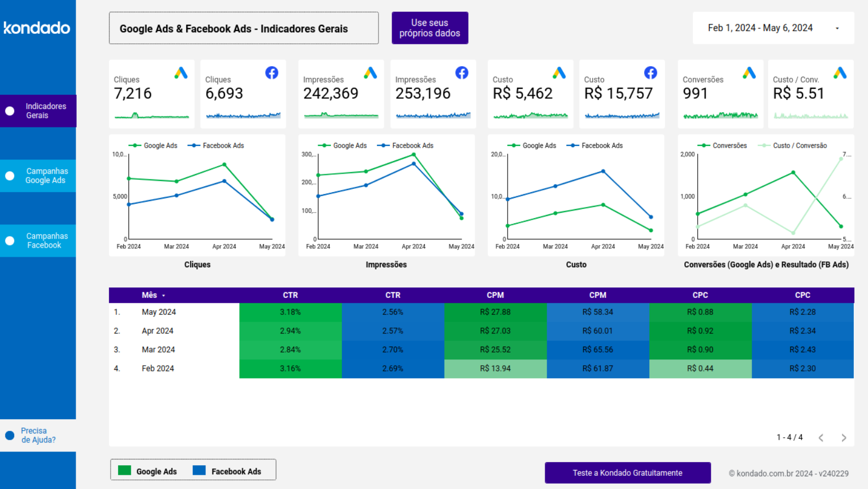Click the Google Ads icon on the Custo card
The width and height of the screenshot is (868, 489).
click(559, 73)
